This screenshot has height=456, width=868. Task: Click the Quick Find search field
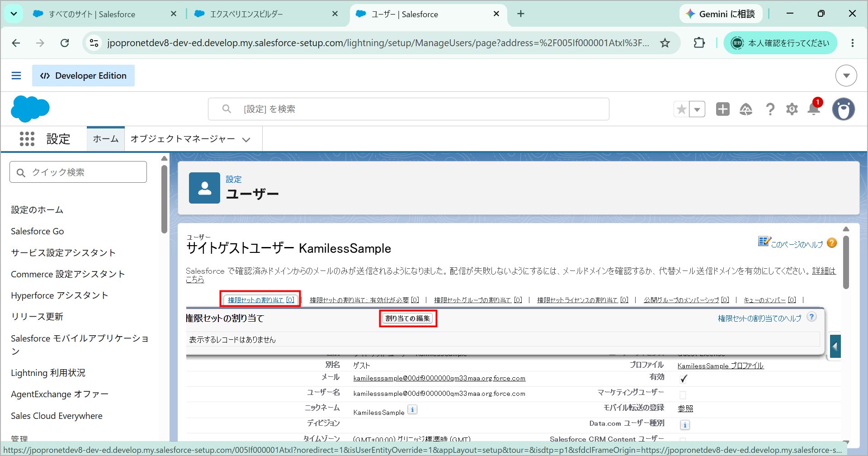[x=78, y=172]
